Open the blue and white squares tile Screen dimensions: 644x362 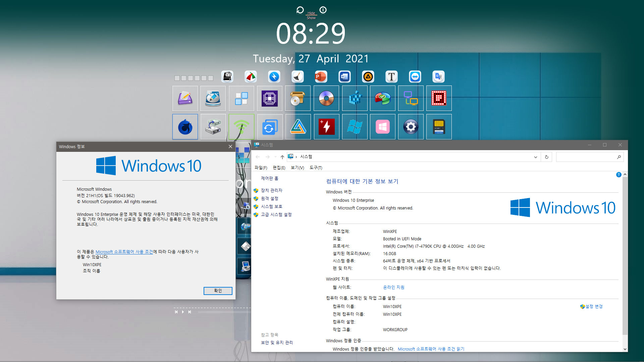pos(241,98)
